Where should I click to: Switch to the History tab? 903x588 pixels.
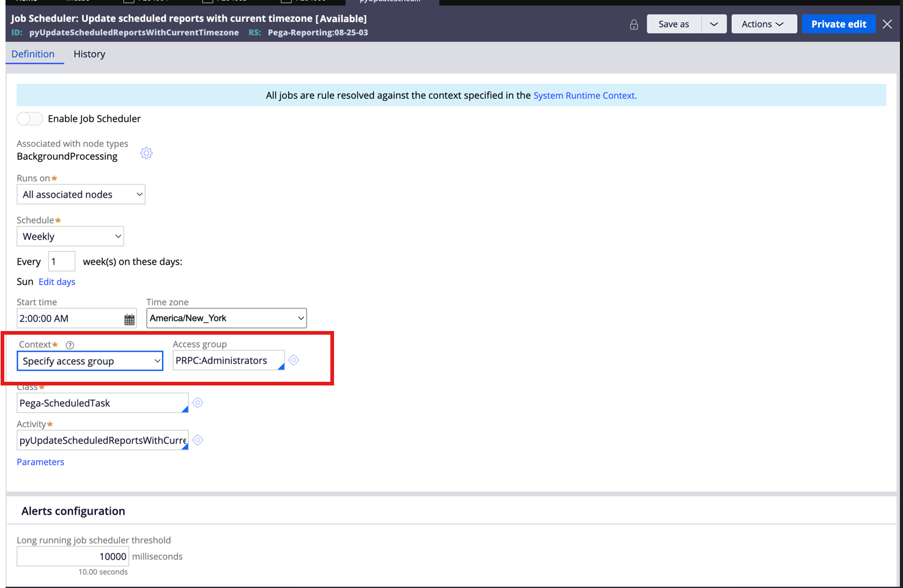(89, 54)
